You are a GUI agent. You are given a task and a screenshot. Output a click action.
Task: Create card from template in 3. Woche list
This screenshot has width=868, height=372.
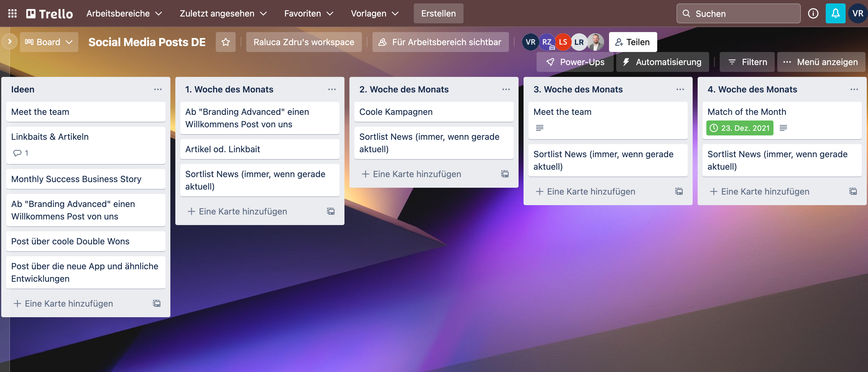point(679,191)
